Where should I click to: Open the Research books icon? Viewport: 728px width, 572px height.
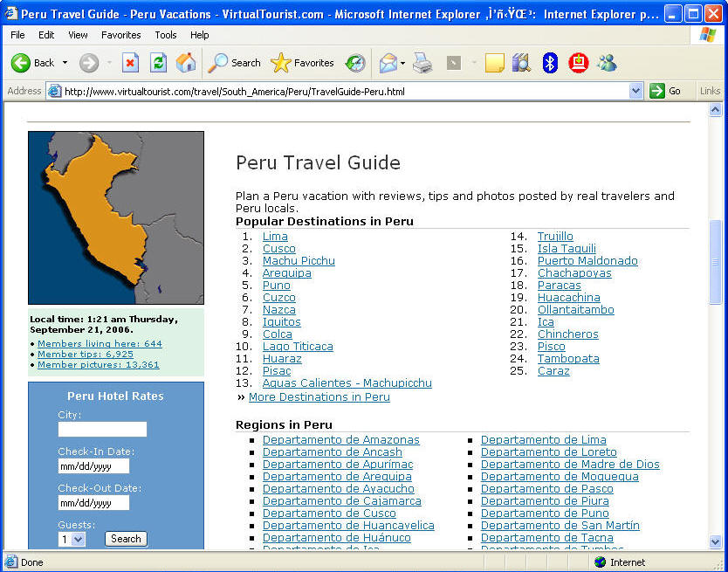(x=521, y=63)
